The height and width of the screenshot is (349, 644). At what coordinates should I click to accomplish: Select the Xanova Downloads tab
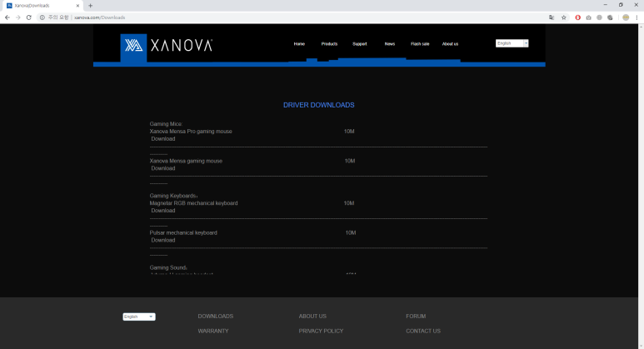pyautogui.click(x=42, y=6)
